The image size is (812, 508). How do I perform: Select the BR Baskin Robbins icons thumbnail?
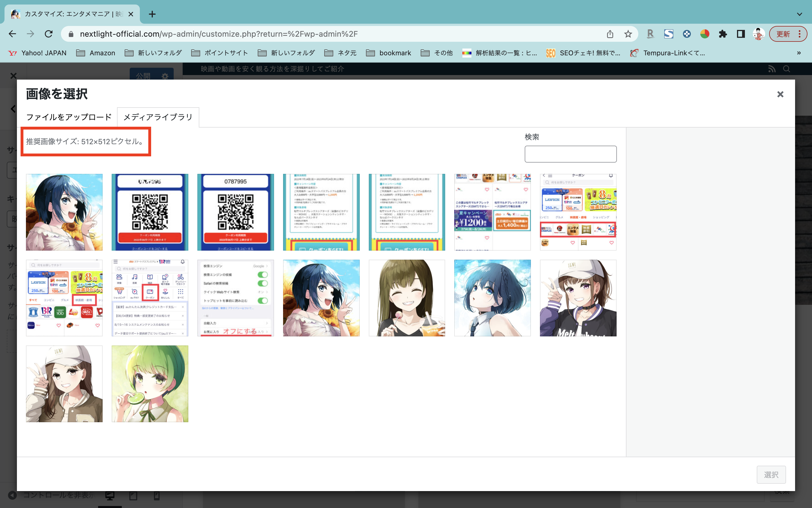tap(64, 298)
